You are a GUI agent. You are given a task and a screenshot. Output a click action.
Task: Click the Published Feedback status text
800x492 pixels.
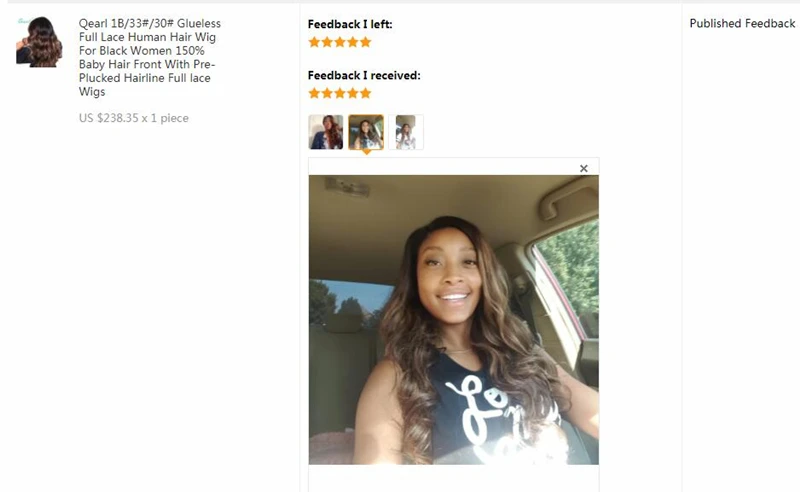(742, 23)
